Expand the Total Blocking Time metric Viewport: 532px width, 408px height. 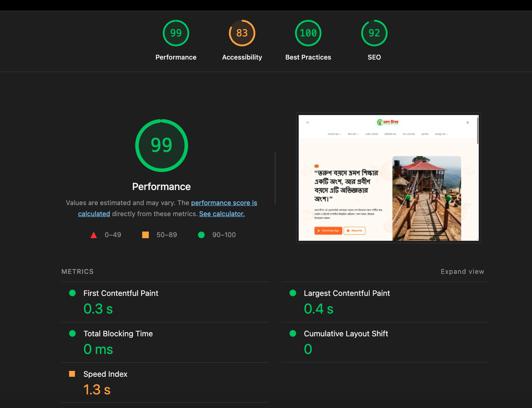[x=118, y=334]
